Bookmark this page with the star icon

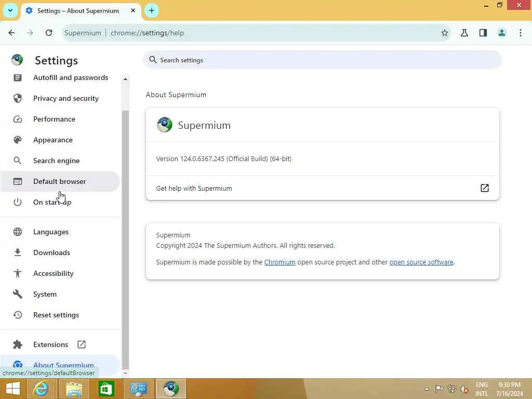[445, 33]
